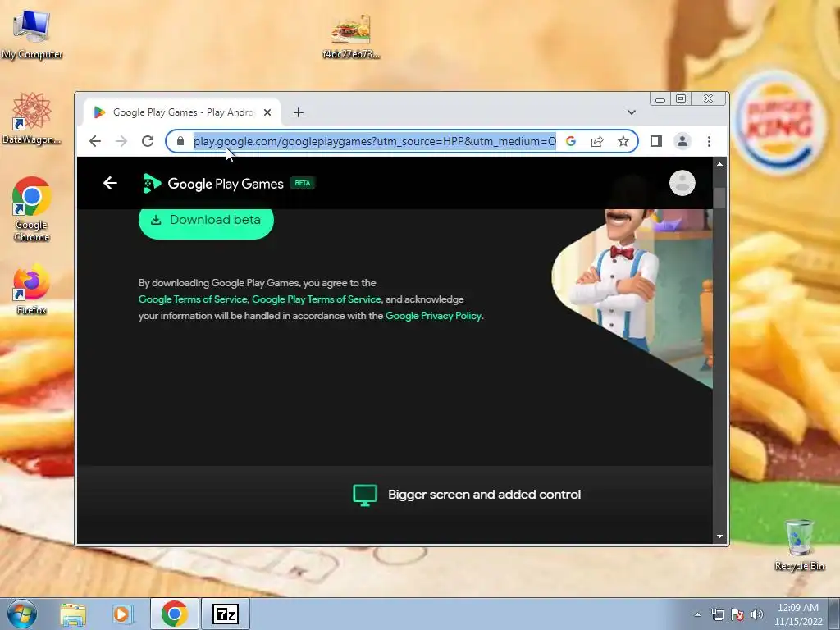Click the Google icon in the address bar
The width and height of the screenshot is (840, 630).
coord(571,141)
